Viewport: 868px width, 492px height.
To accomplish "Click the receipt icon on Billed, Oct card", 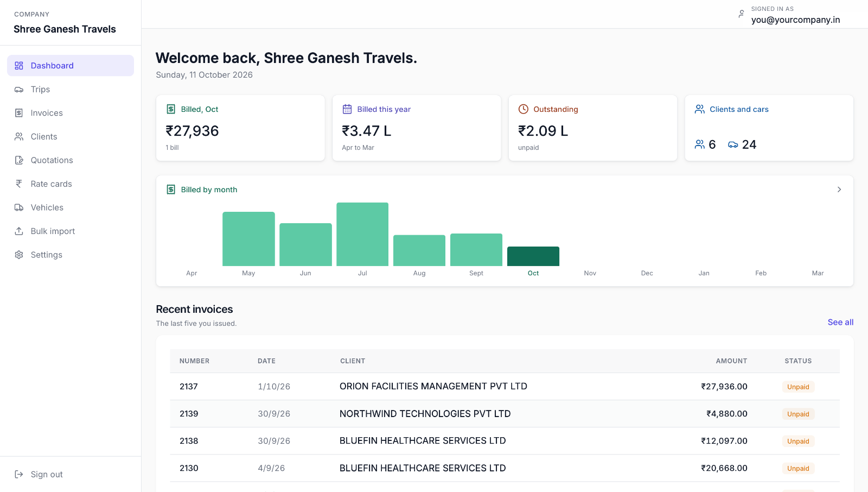I will click(171, 109).
